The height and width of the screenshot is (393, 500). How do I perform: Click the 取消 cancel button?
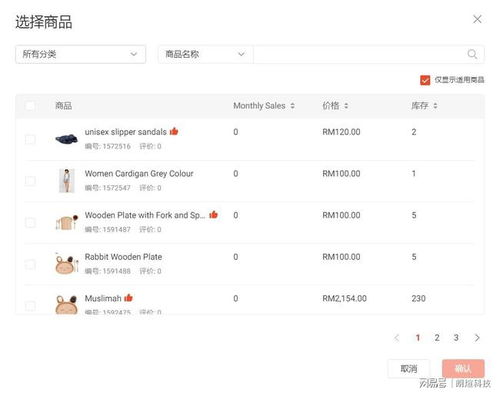[409, 369]
